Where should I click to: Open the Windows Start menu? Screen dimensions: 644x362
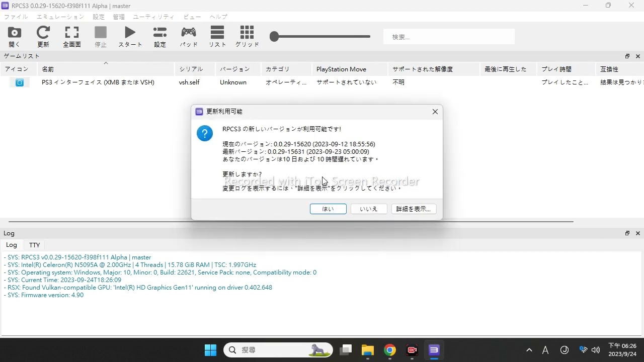coord(210,350)
